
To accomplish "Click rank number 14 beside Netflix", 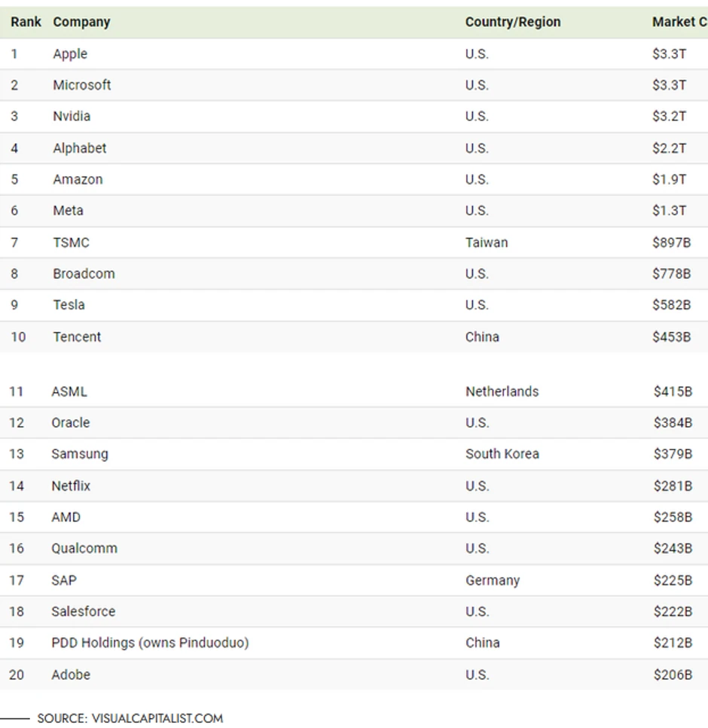I will 17,486.
